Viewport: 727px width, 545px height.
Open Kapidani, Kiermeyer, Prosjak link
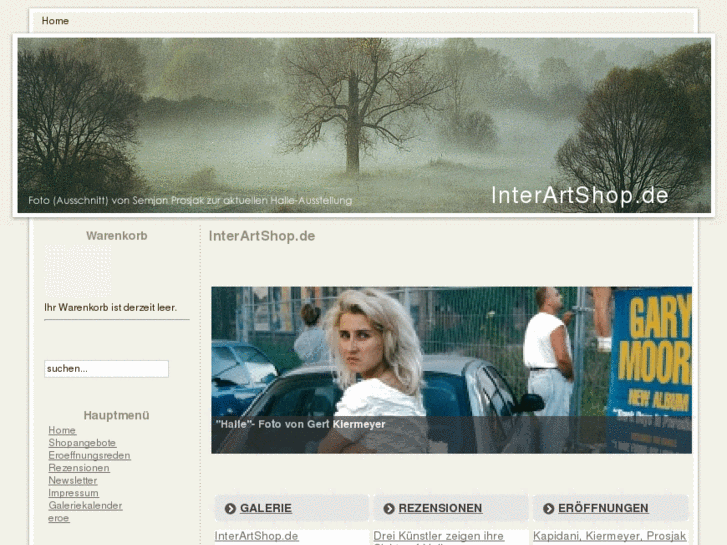(x=609, y=536)
